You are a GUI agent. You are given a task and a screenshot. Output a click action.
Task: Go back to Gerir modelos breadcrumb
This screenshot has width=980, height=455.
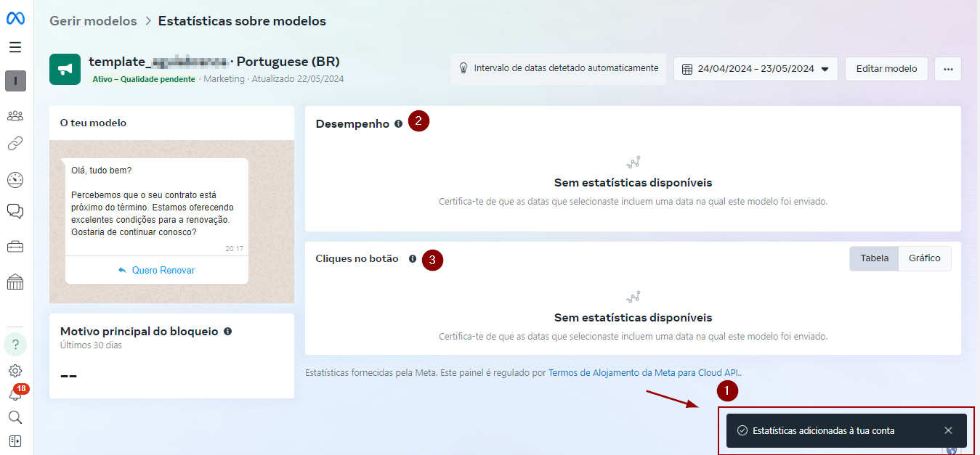(x=93, y=21)
